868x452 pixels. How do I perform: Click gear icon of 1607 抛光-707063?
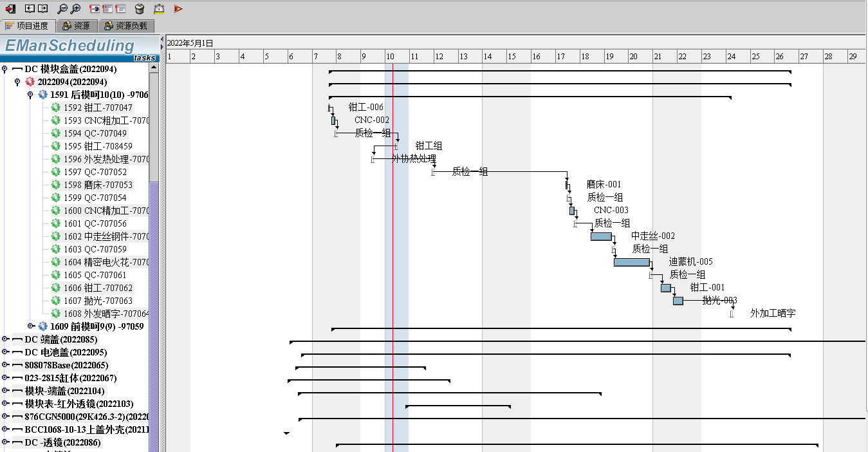coord(55,301)
